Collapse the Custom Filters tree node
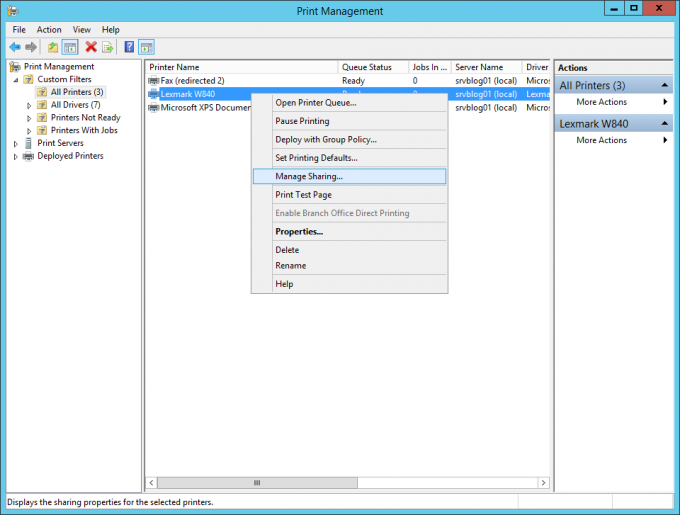680x515 pixels. (x=16, y=80)
